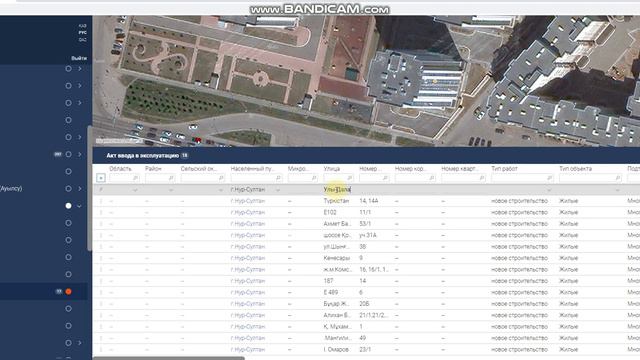Click the street cell reading 187

328,281
